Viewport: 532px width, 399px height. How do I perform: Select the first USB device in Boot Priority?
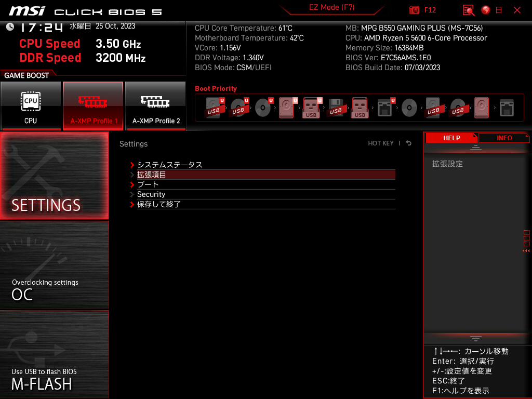point(214,108)
